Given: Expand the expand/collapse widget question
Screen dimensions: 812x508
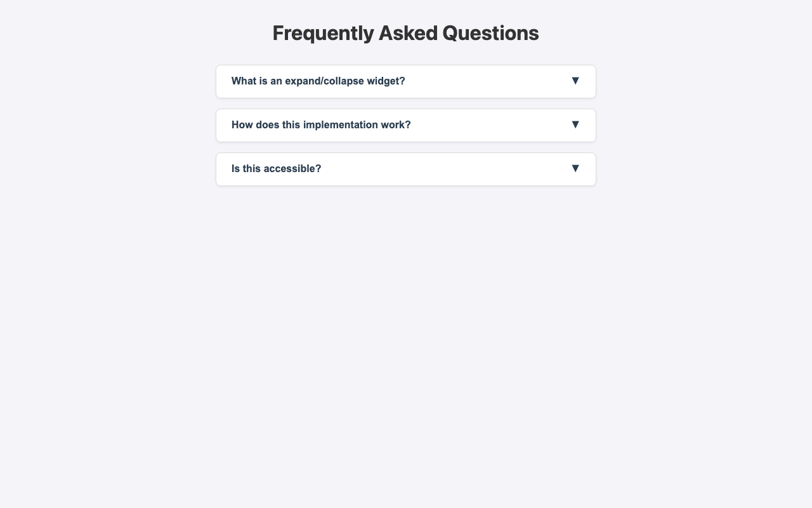Looking at the screenshot, I should [405, 81].
